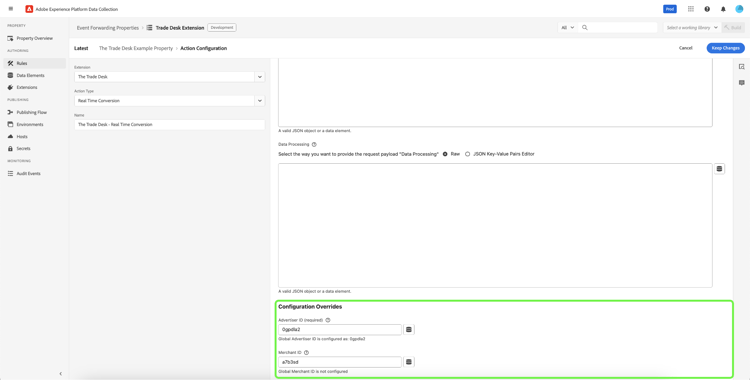The height and width of the screenshot is (380, 750).
Task: Go to Event Forwarding Properties breadcrumb
Action: pyautogui.click(x=108, y=28)
